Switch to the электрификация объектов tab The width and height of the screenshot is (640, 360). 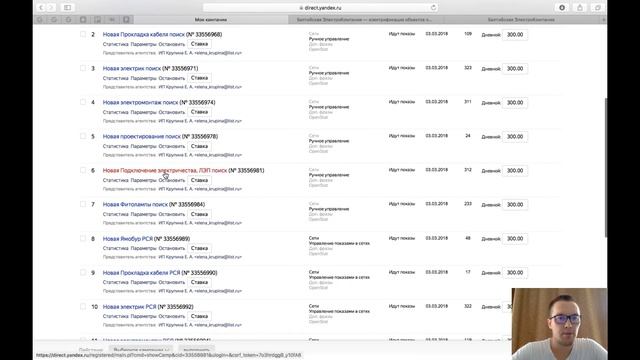point(364,20)
